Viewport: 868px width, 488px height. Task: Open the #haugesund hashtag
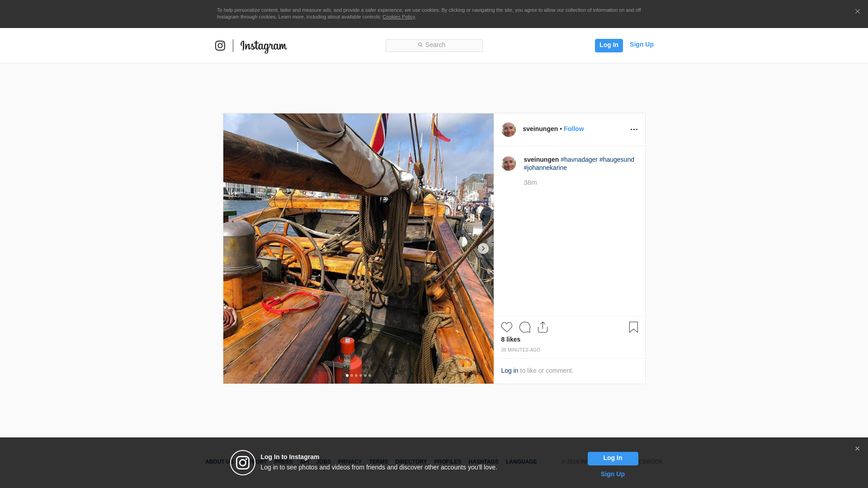pos(616,160)
